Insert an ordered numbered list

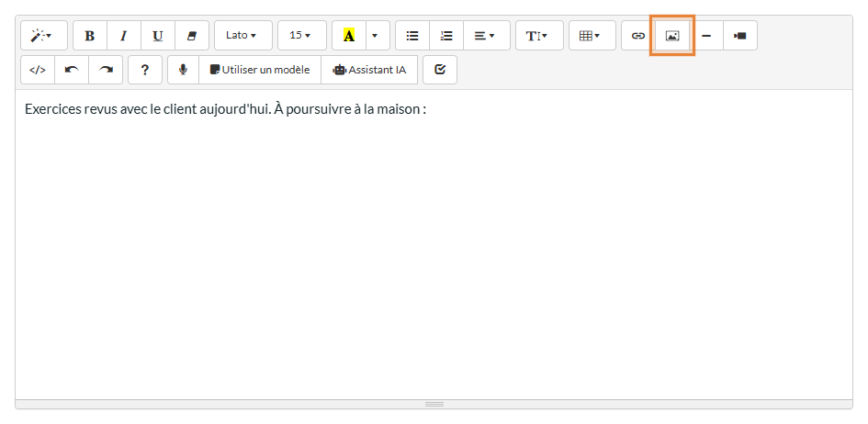coord(446,36)
